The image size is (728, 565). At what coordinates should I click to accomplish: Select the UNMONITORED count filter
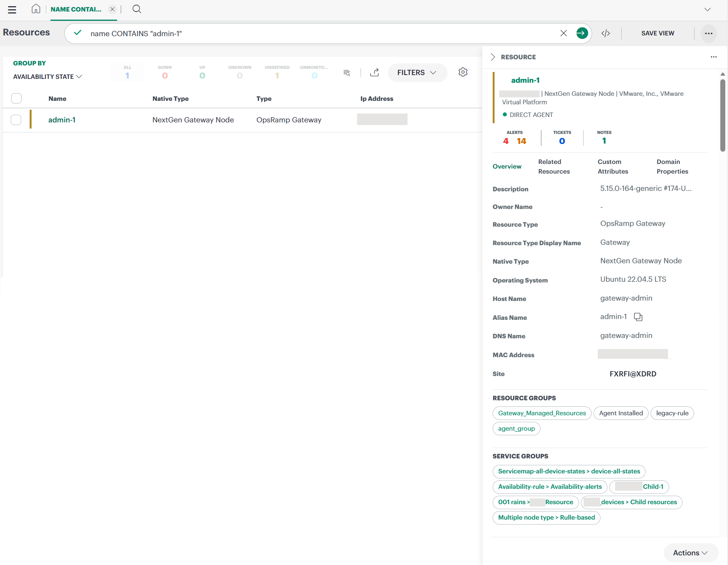click(314, 72)
